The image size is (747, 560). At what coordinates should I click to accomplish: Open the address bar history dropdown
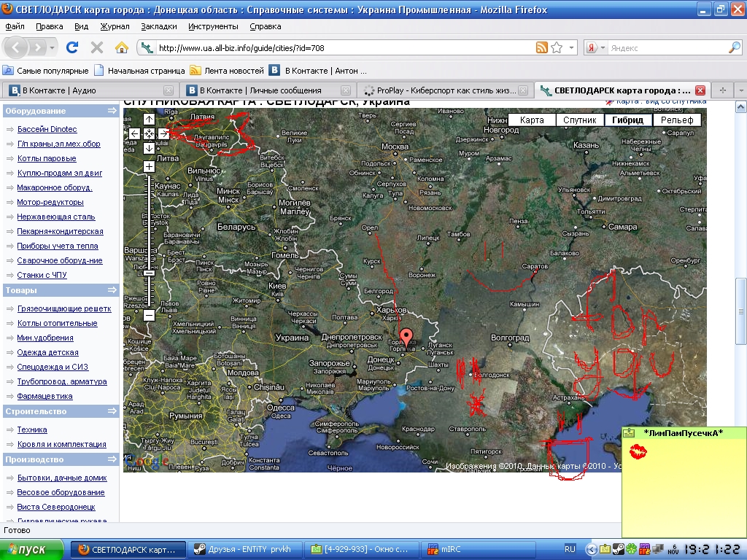[571, 47]
